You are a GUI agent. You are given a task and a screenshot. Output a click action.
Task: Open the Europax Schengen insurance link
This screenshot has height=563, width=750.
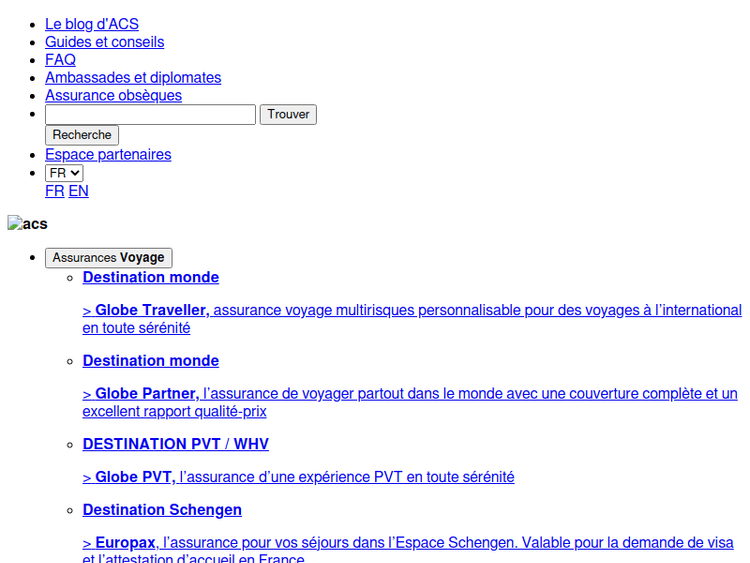[x=408, y=549]
